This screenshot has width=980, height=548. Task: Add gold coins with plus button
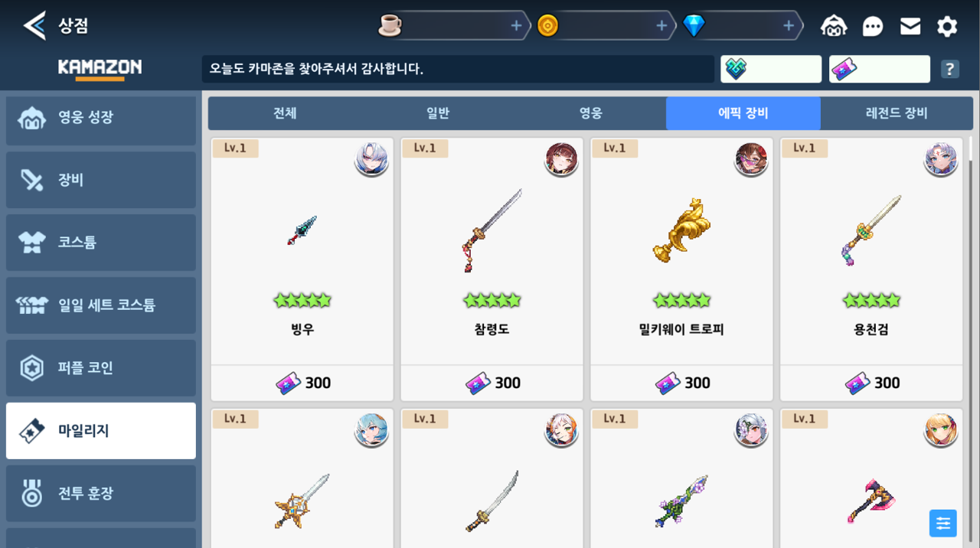[661, 26]
